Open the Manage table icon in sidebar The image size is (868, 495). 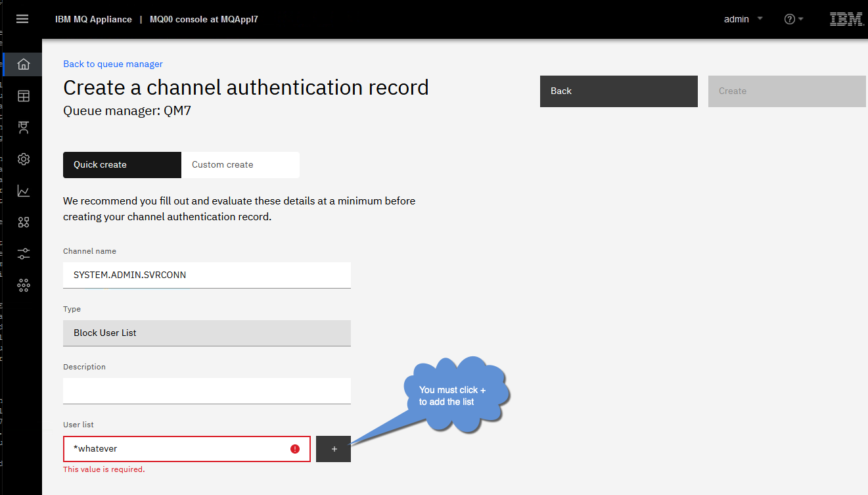[24, 96]
